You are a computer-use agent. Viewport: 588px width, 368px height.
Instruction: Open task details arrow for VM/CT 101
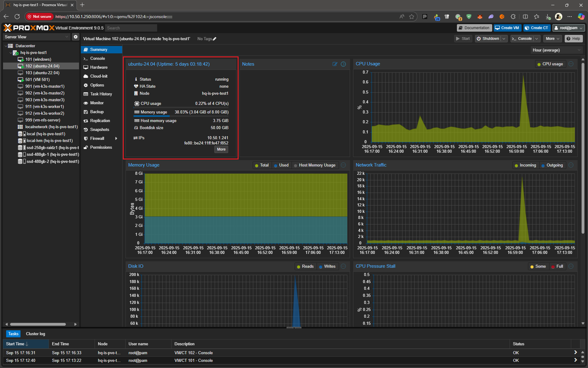575,360
